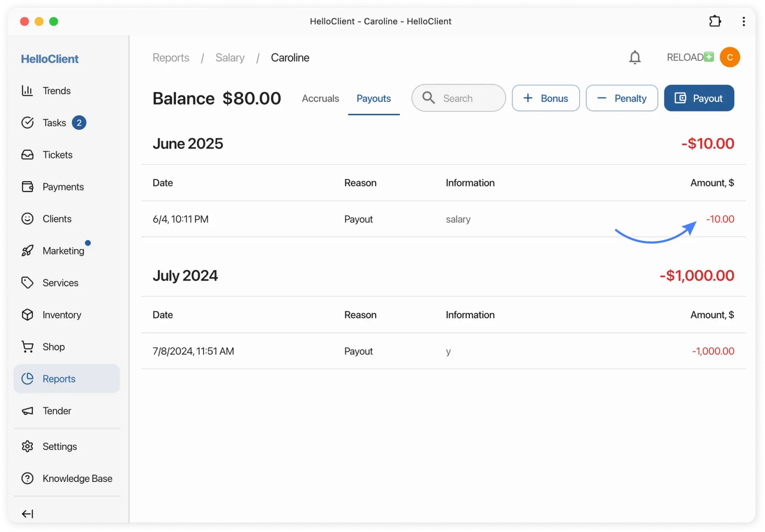Create a new Payout
Screen dimensions: 765x532
point(699,98)
